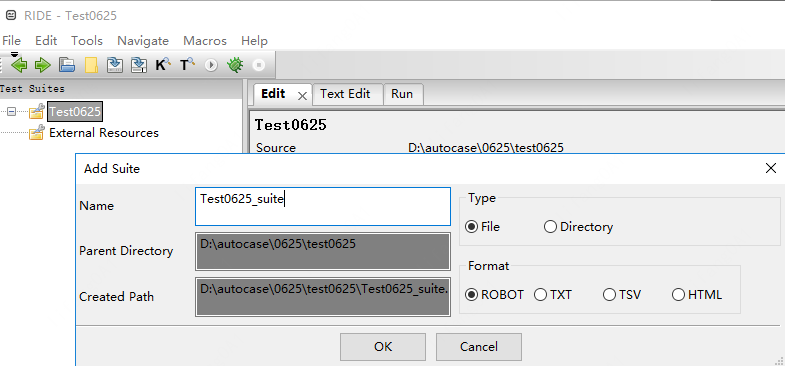Click the Run tests play icon

tap(211, 65)
